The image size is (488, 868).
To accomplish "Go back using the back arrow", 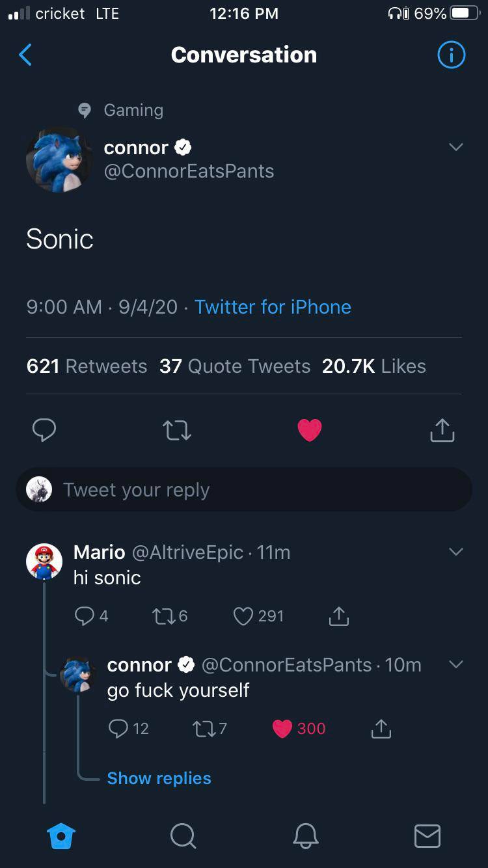I will [25, 55].
